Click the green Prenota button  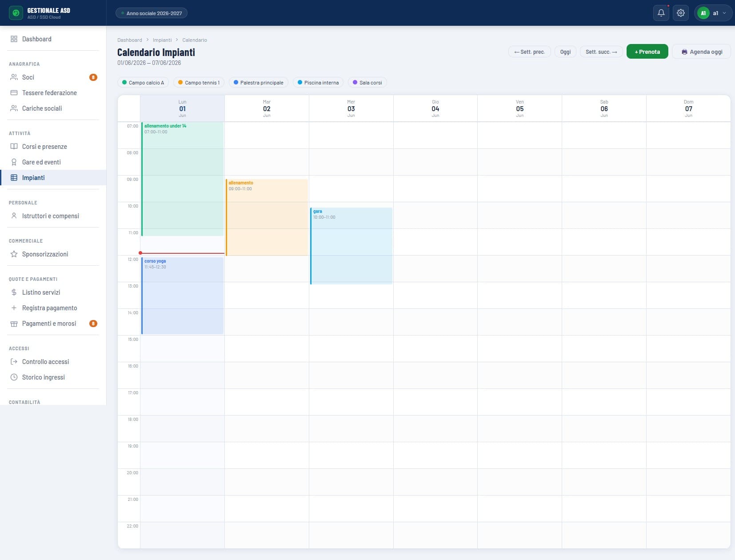click(647, 52)
